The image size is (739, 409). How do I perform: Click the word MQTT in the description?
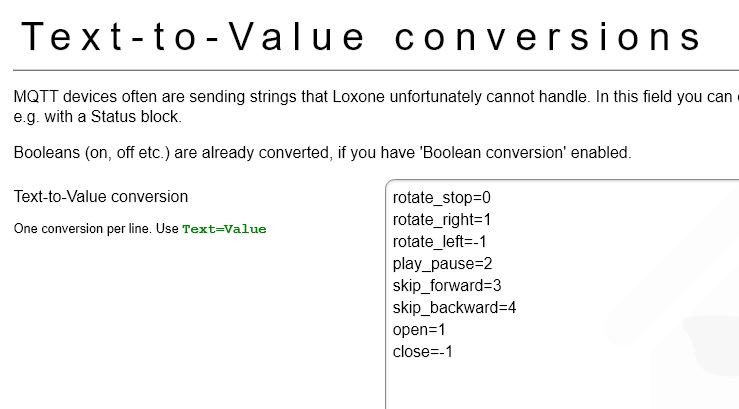[35, 97]
